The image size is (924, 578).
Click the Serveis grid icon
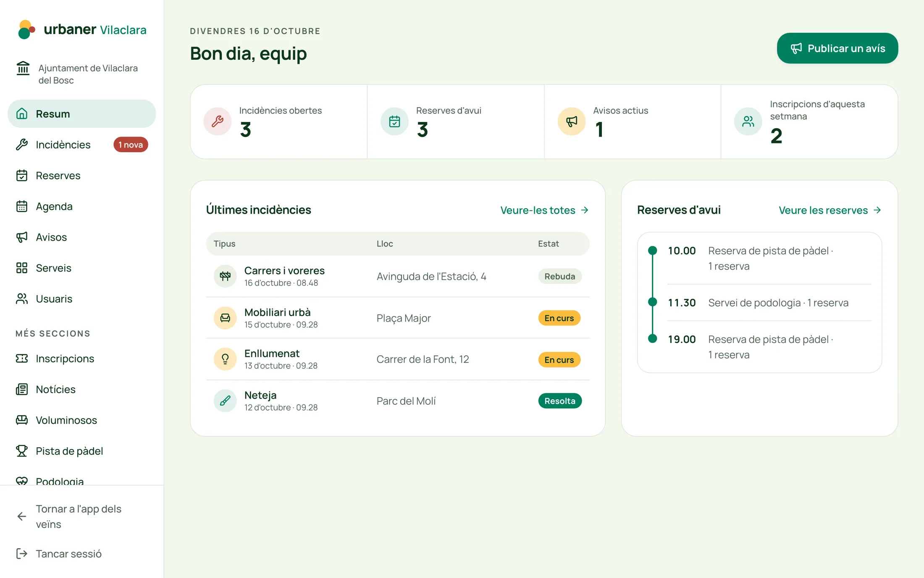pyautogui.click(x=22, y=268)
